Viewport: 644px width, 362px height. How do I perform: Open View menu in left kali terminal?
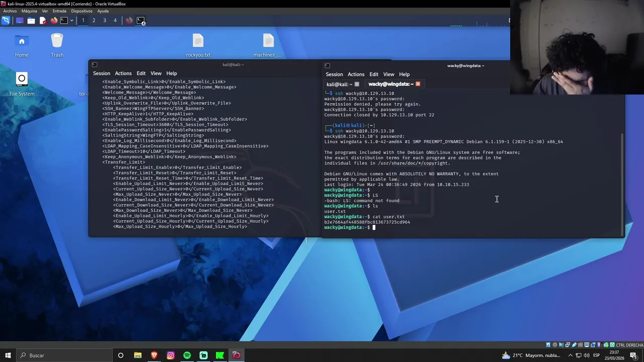click(x=156, y=73)
